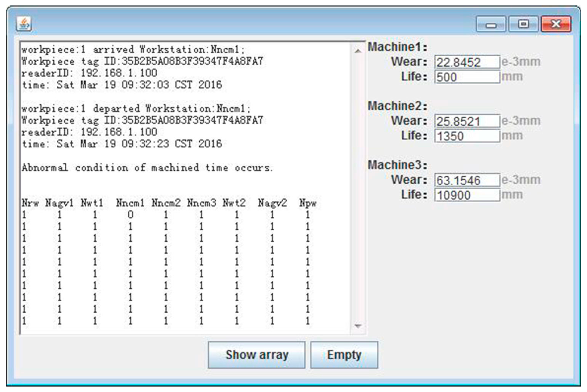Screen dimensions: 587x392
Task: Click the Nncm1 column header text
Action: coord(130,203)
